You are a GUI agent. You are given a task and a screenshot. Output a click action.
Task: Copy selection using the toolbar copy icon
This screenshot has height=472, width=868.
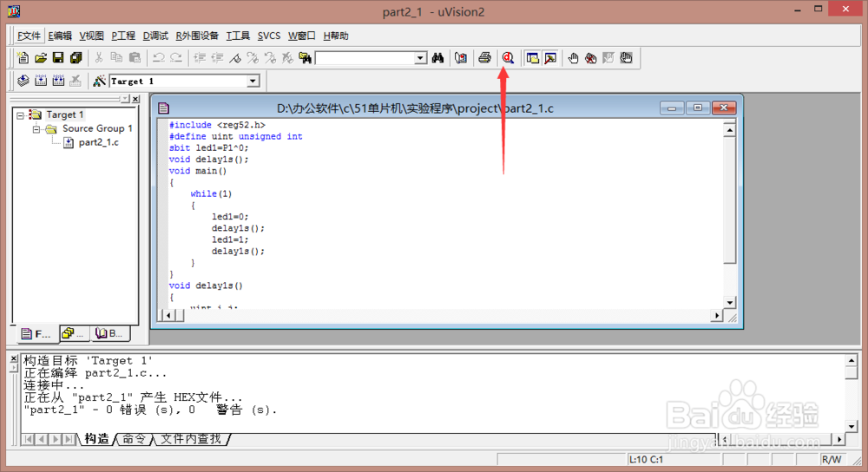click(x=116, y=57)
